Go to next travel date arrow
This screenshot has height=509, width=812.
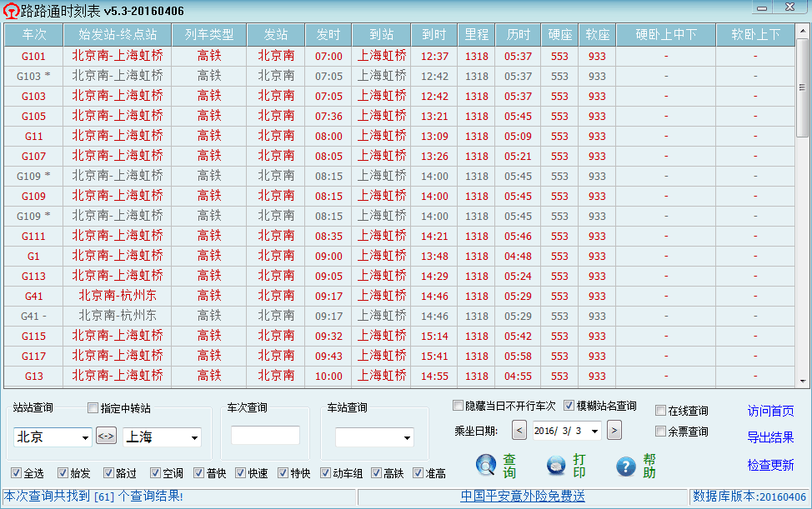[x=614, y=431]
